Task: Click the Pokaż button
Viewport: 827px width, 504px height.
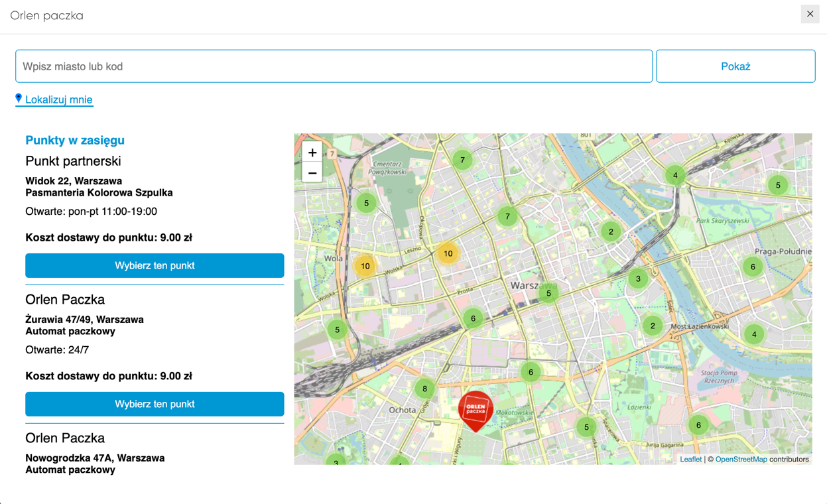Action: click(x=735, y=66)
